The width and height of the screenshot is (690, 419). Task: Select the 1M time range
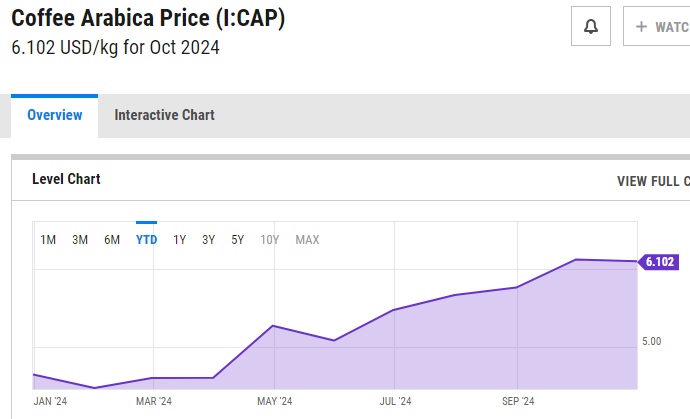[48, 240]
